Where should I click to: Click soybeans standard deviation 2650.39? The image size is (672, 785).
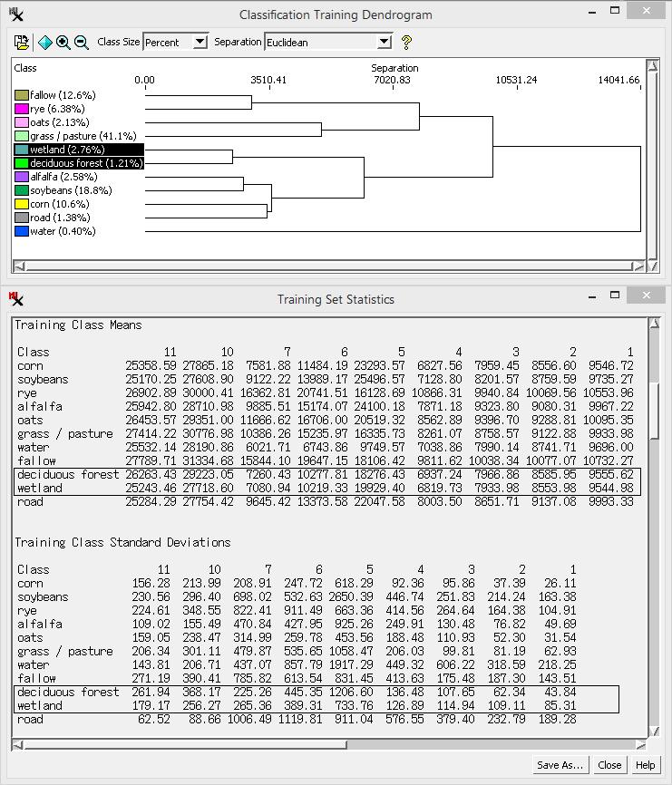351,596
